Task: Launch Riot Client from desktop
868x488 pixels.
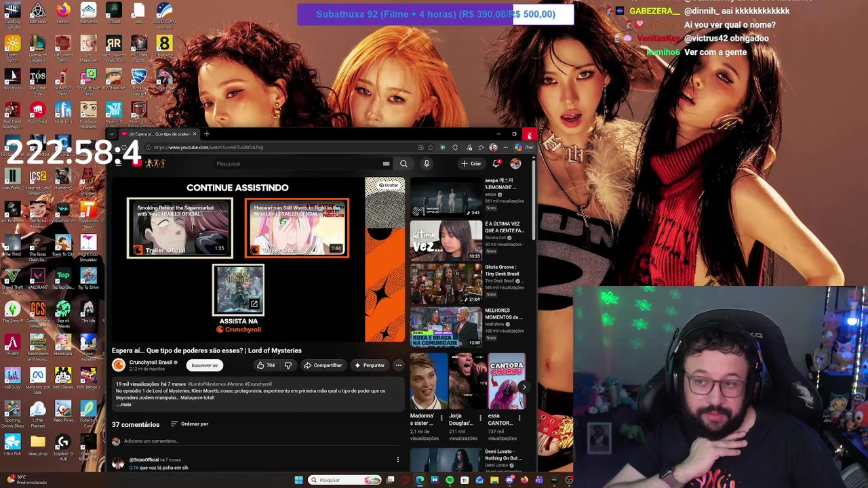Action: tap(37, 112)
